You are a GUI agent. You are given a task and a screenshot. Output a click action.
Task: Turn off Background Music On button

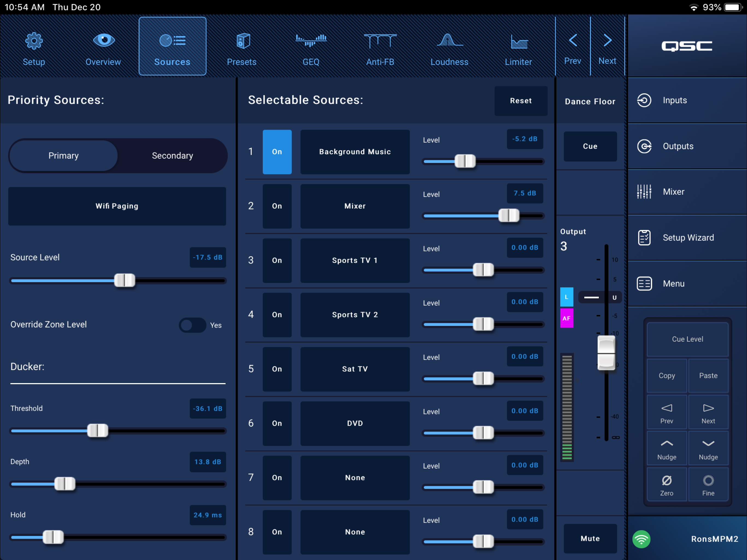pos(277,152)
